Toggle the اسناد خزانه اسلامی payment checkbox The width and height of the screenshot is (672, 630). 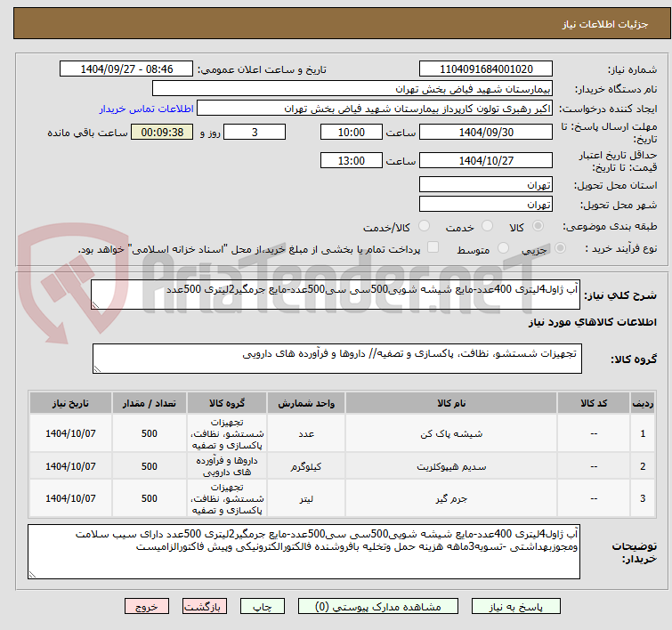[x=433, y=247]
